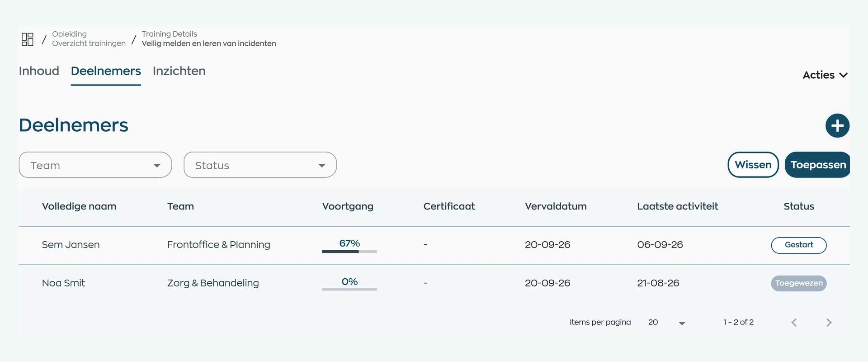The height and width of the screenshot is (362, 868).
Task: Click the Wissen button
Action: tap(753, 165)
